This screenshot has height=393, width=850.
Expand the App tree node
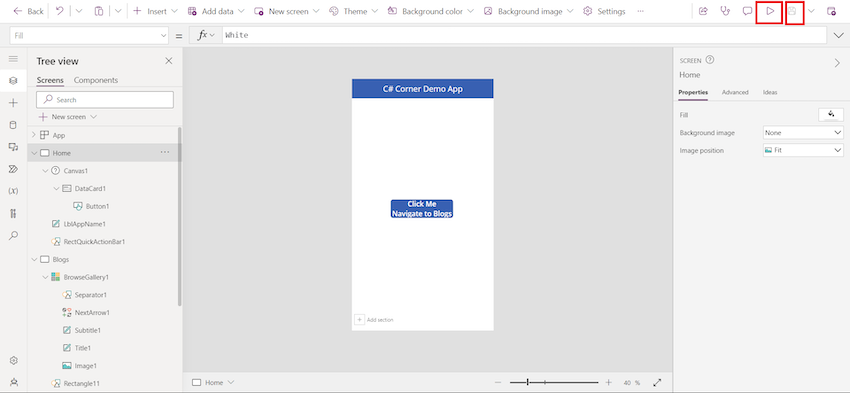[34, 135]
